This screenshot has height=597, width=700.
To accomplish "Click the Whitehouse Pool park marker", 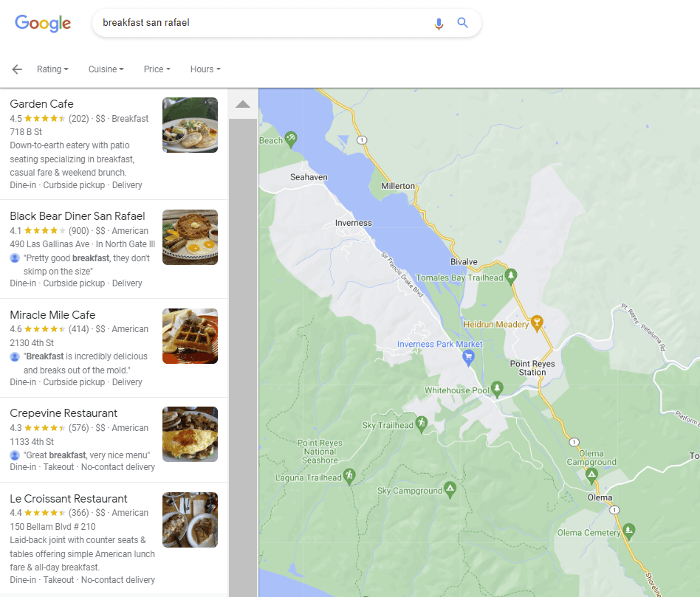I will [x=498, y=388].
